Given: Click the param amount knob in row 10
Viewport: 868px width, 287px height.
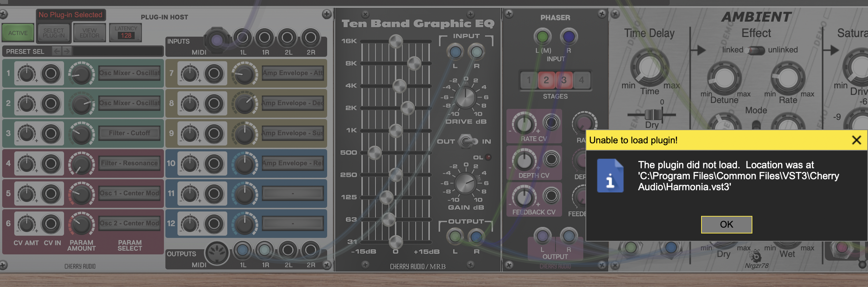Looking at the screenshot, I should click(244, 164).
